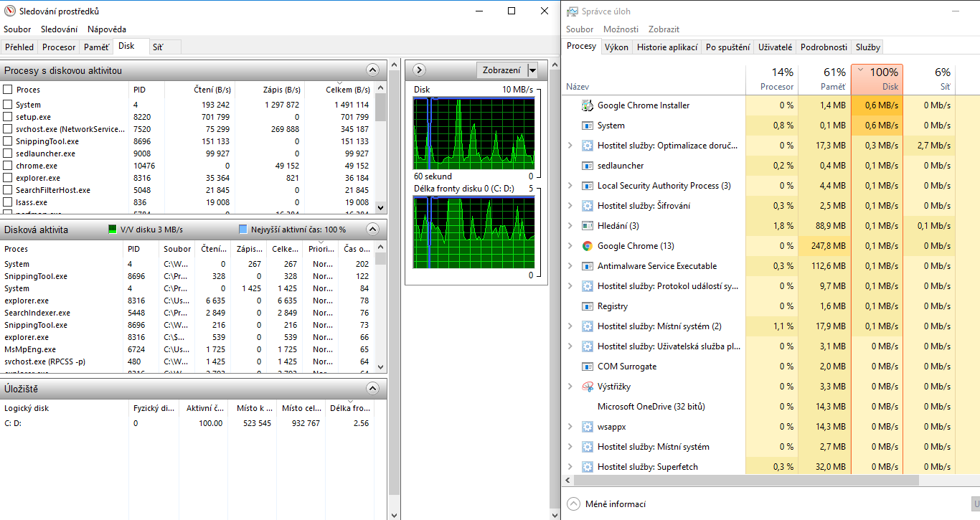Select the lsass.exe process row
The height and width of the screenshot is (520, 980).
[187, 202]
